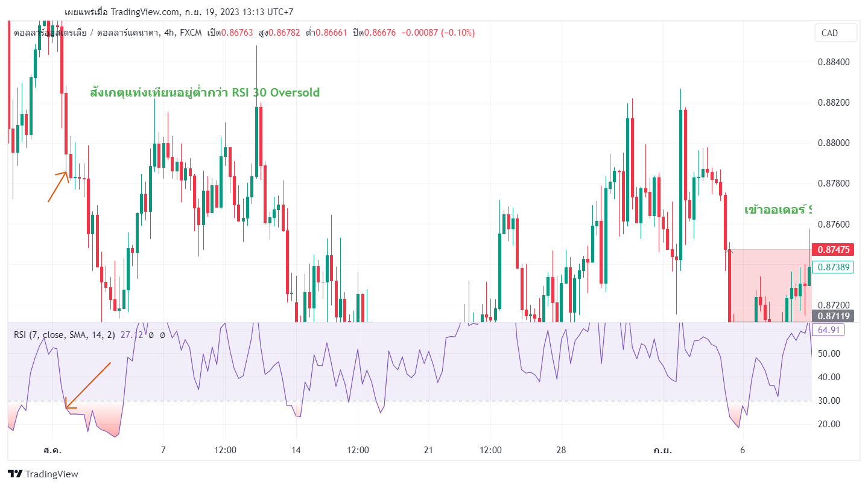This screenshot has height=487, width=868.
Task: Click the red 0.87475 price label
Action: (x=833, y=249)
